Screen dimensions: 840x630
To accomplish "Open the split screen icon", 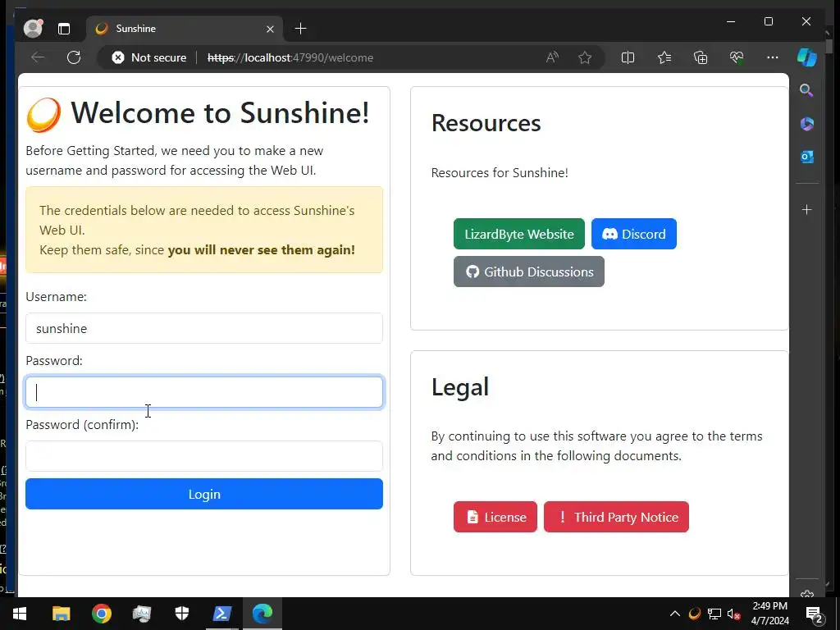I will coord(628,57).
